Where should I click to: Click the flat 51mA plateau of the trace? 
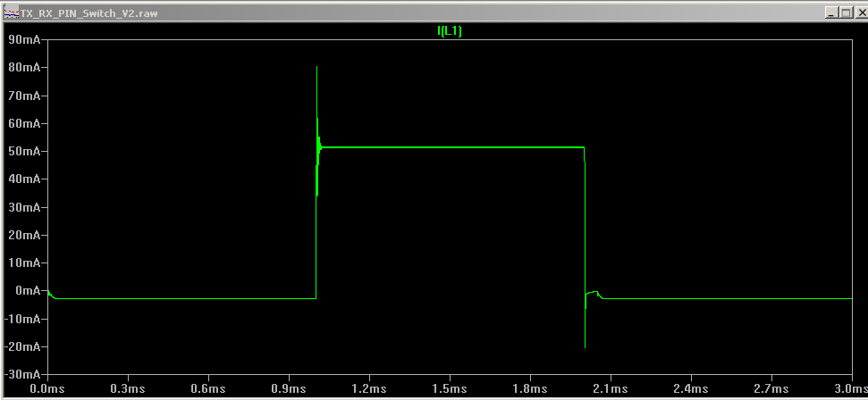452,147
